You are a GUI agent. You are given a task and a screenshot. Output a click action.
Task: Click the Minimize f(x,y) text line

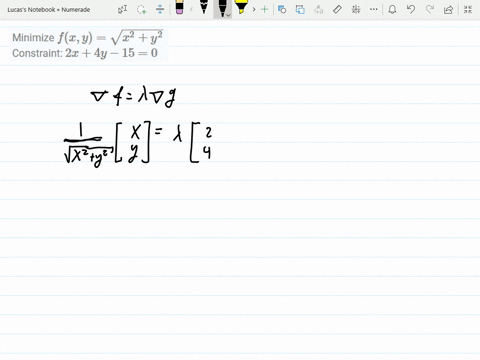point(88,37)
